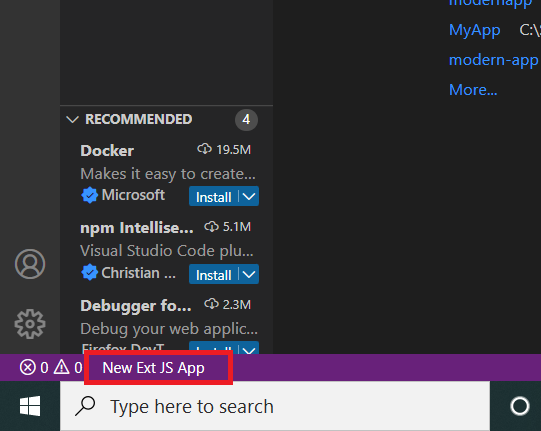This screenshot has width=541, height=431.
Task: Click the warnings triangle icon in the status bar
Action: click(62, 367)
